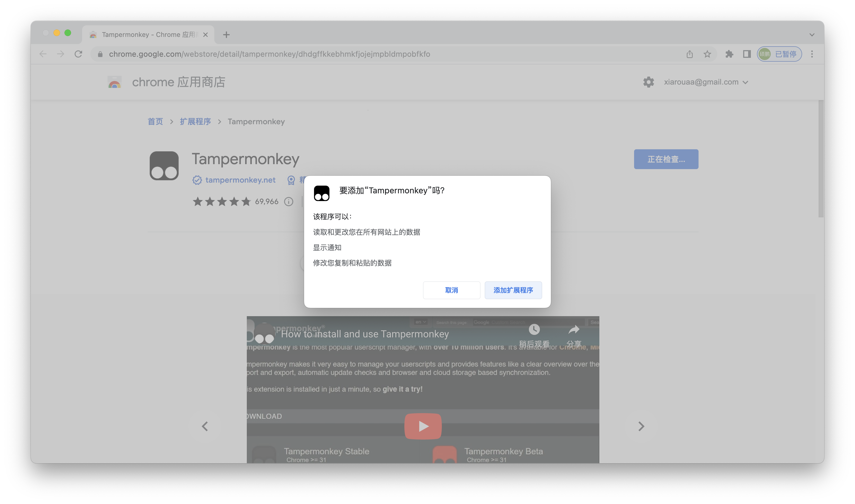This screenshot has height=504, width=855.
Task: Click the 69,966 ratings count
Action: pos(266,202)
